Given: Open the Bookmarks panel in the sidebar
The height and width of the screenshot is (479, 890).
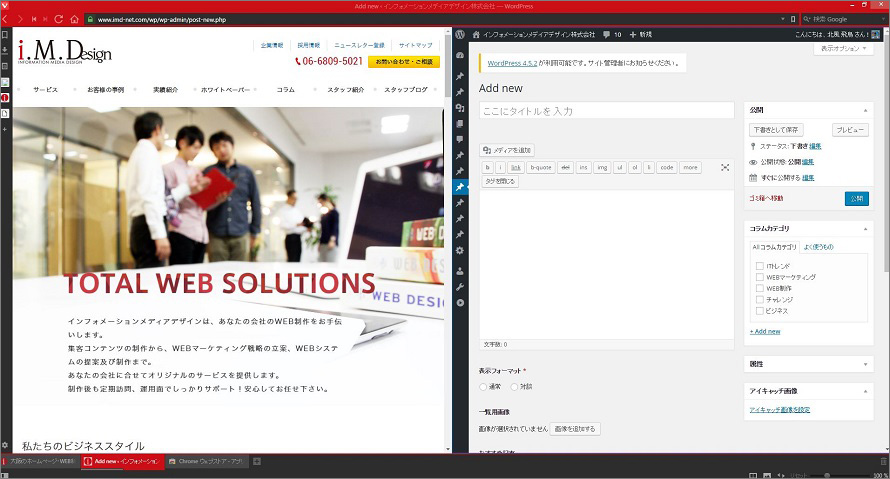Looking at the screenshot, I should (x=5, y=35).
